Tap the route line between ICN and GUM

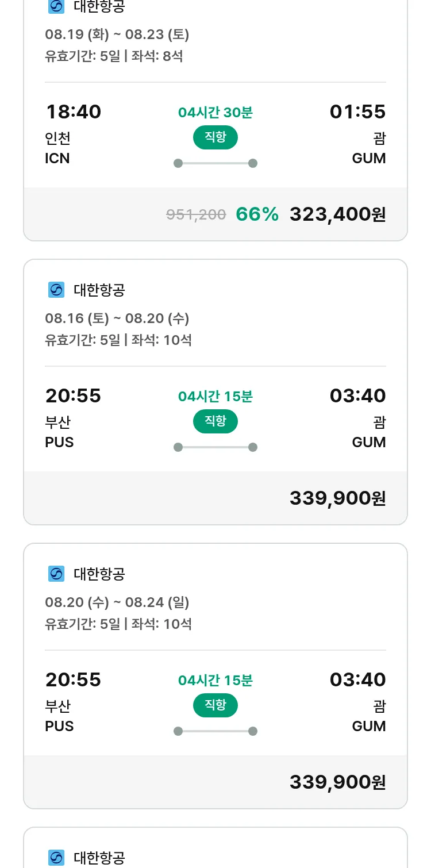[x=215, y=163]
